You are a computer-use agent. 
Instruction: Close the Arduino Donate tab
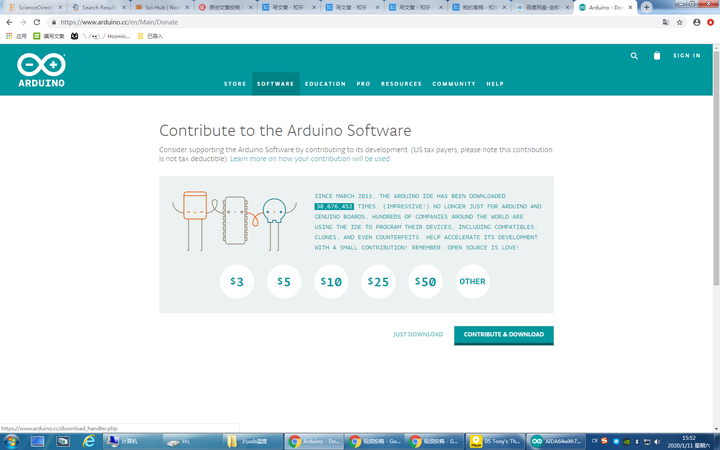630,7
